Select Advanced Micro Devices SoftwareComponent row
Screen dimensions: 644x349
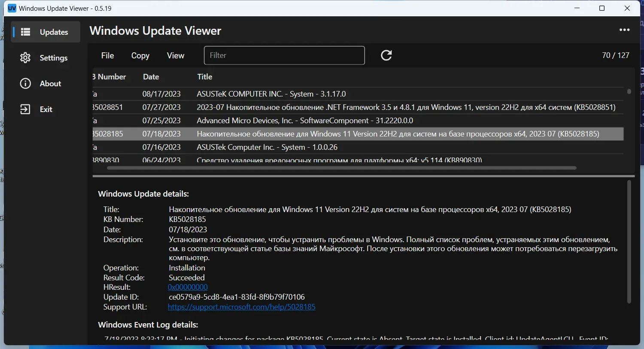[358, 121]
